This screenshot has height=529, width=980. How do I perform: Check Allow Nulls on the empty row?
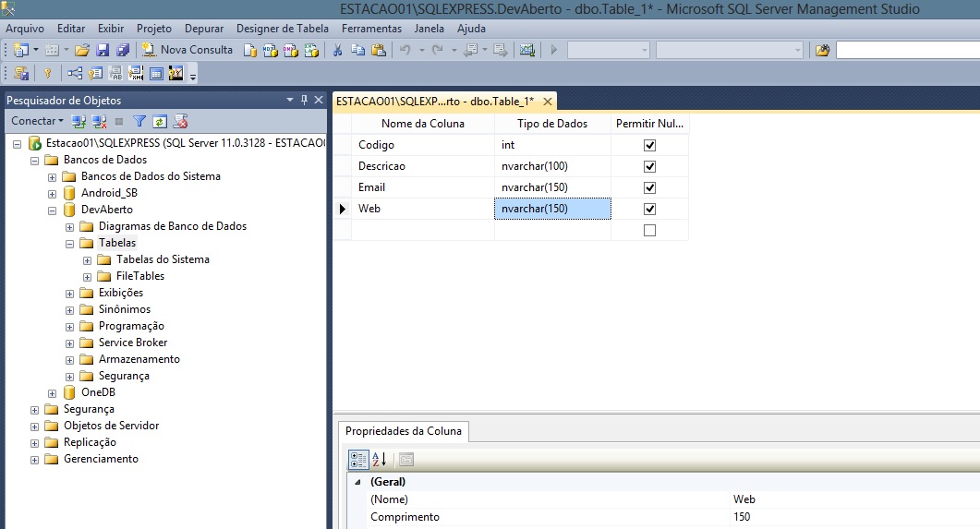point(649,230)
